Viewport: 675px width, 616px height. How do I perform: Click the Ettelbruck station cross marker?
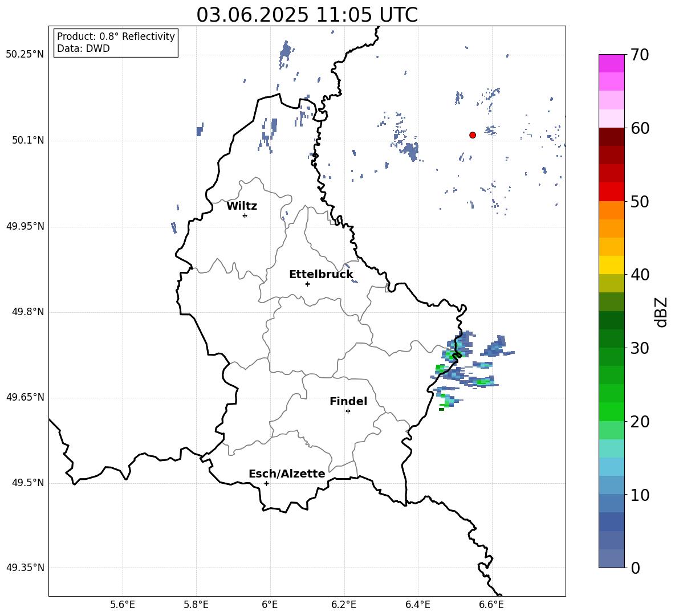pos(307,284)
